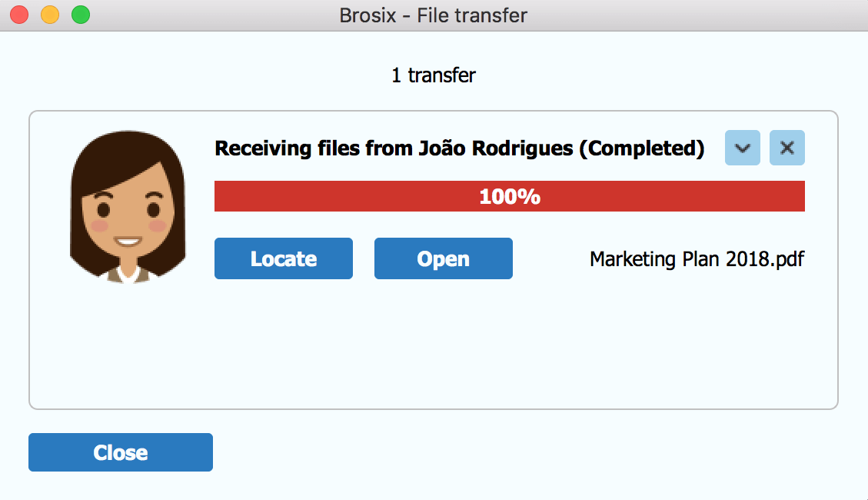Click the "1 transfer" count label

click(x=434, y=75)
